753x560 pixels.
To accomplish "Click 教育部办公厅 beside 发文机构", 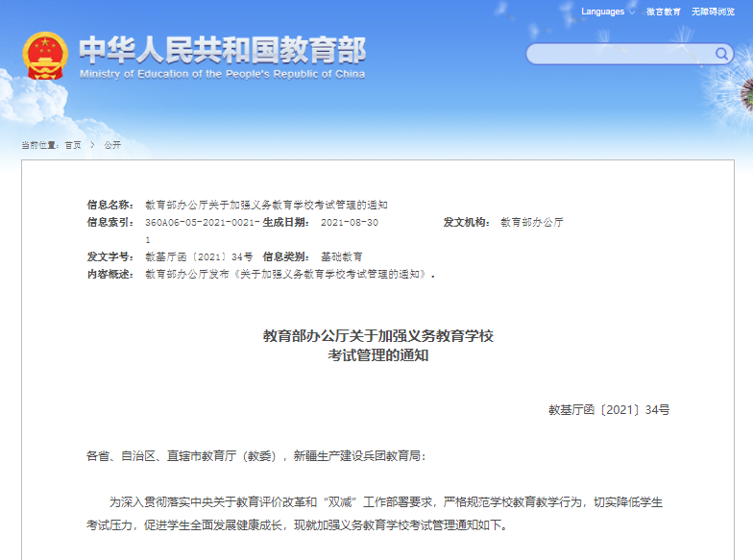I will 532,222.
